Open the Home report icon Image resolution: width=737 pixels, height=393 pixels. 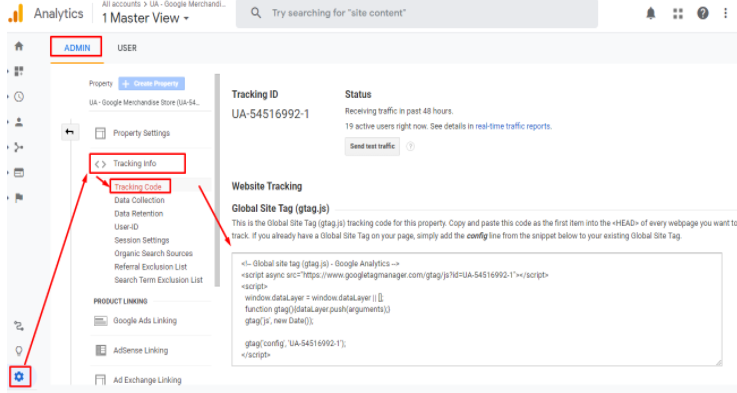(19, 46)
